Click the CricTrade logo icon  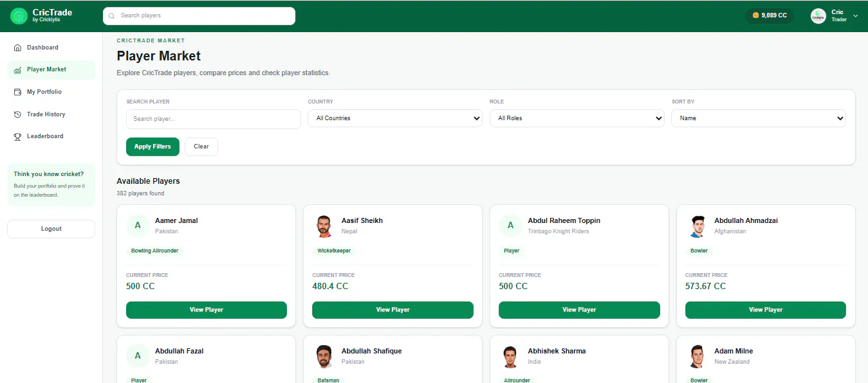click(x=19, y=16)
